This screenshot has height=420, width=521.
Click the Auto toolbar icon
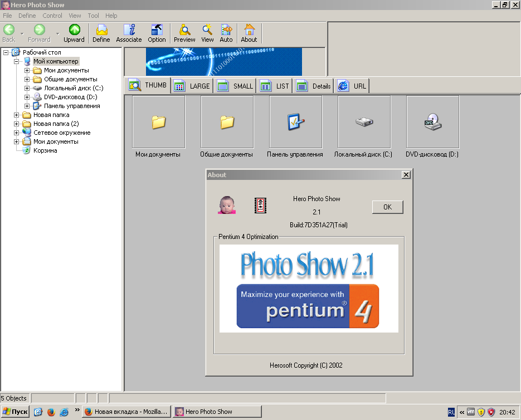[226, 33]
